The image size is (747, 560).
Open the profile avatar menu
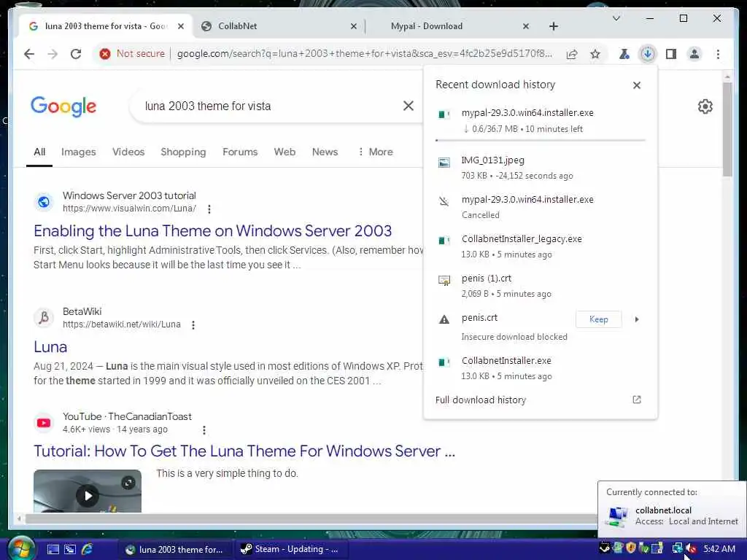click(694, 54)
